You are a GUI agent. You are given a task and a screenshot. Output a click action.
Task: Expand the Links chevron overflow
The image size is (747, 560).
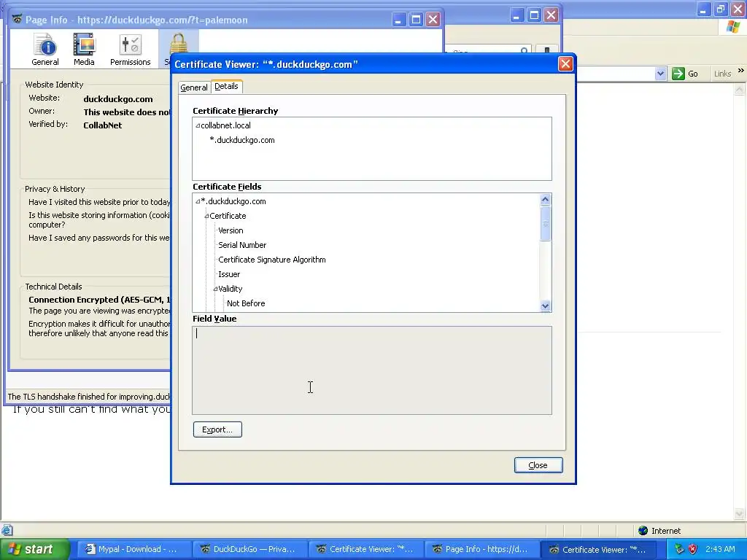(741, 71)
